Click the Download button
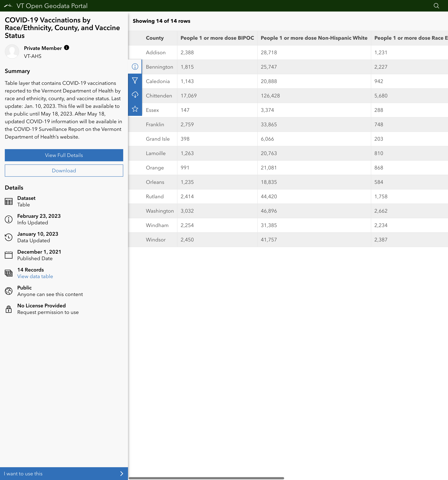The width and height of the screenshot is (448, 480). tap(64, 170)
